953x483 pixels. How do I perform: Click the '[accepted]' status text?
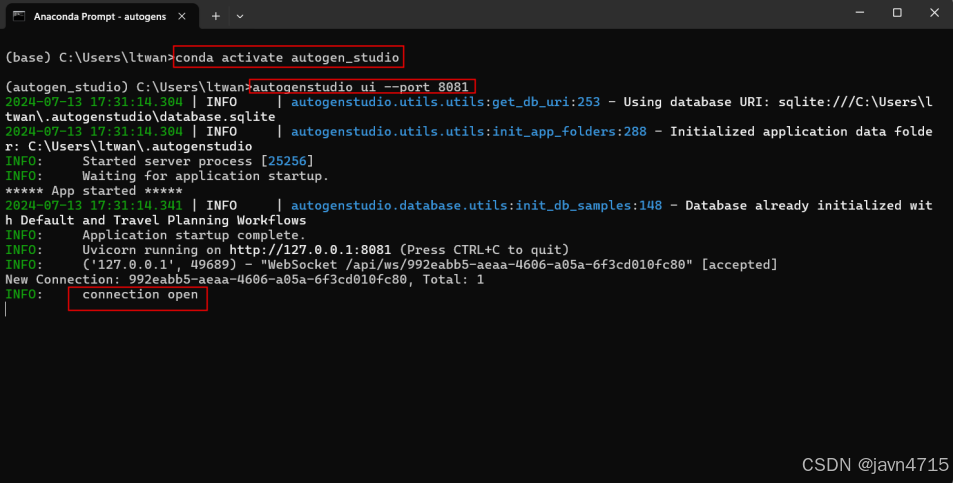click(x=739, y=265)
